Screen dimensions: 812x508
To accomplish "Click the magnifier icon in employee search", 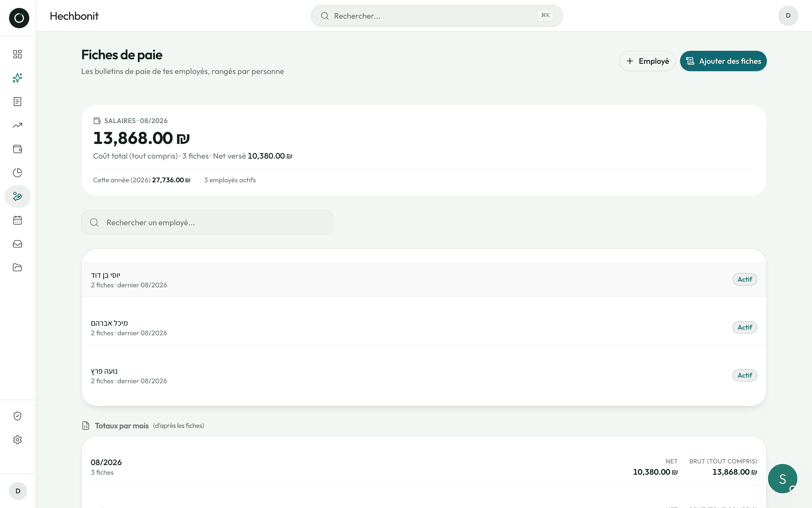I will pos(94,222).
